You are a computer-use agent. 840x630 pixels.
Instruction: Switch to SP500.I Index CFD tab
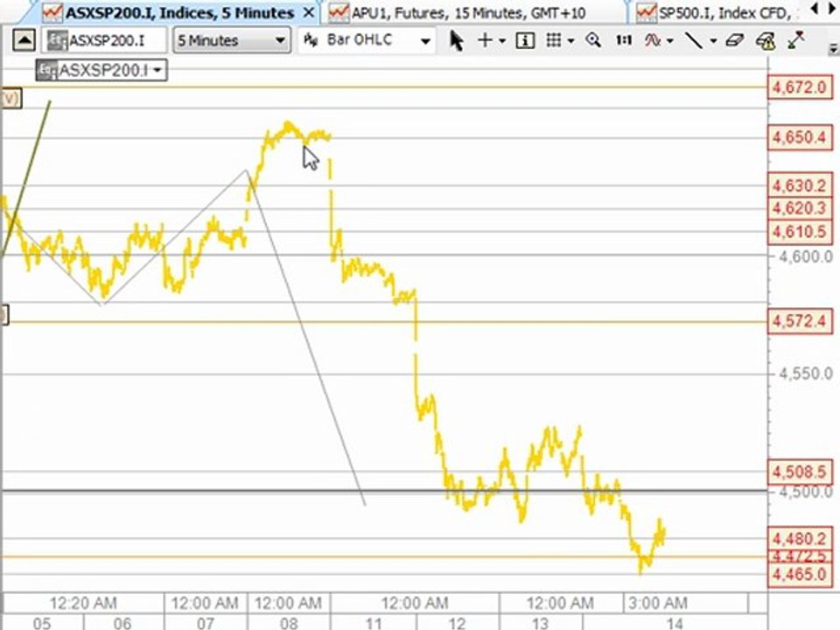(717, 12)
